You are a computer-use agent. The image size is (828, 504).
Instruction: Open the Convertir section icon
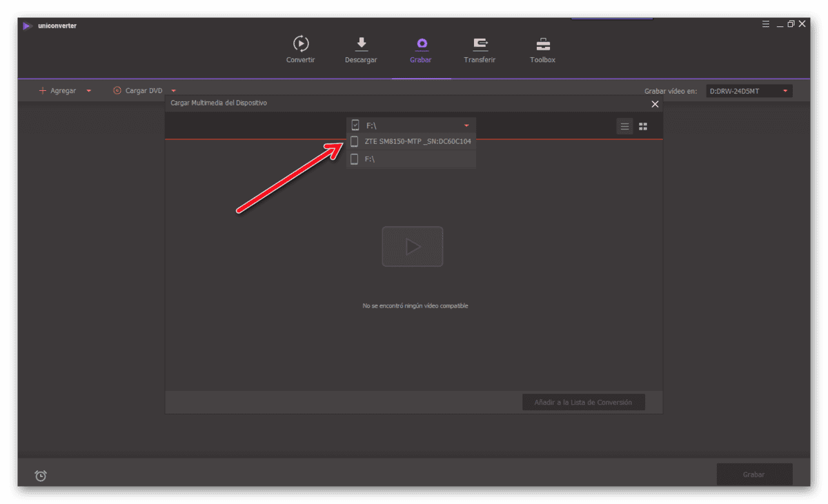[301, 44]
